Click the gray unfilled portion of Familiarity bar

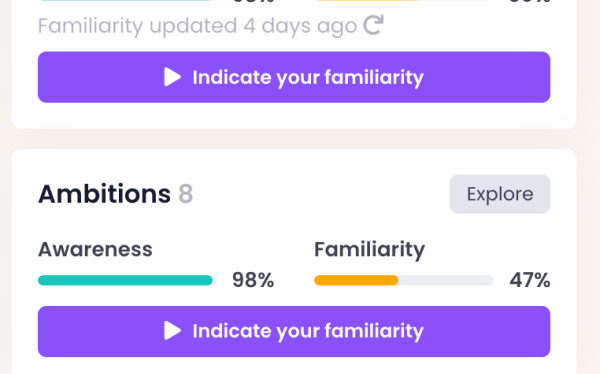[x=446, y=280]
